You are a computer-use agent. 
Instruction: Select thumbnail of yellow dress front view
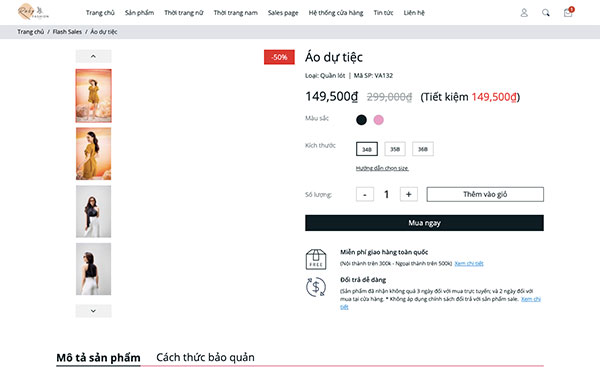93,96
